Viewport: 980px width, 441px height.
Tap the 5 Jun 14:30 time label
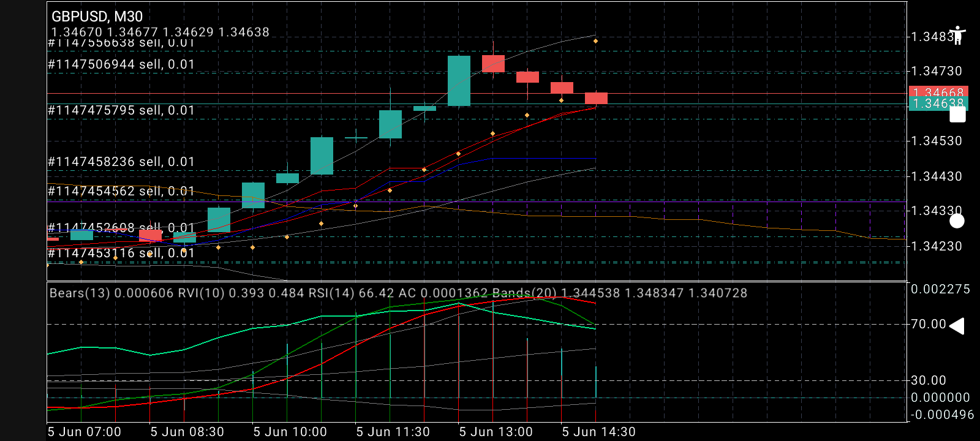point(599,432)
